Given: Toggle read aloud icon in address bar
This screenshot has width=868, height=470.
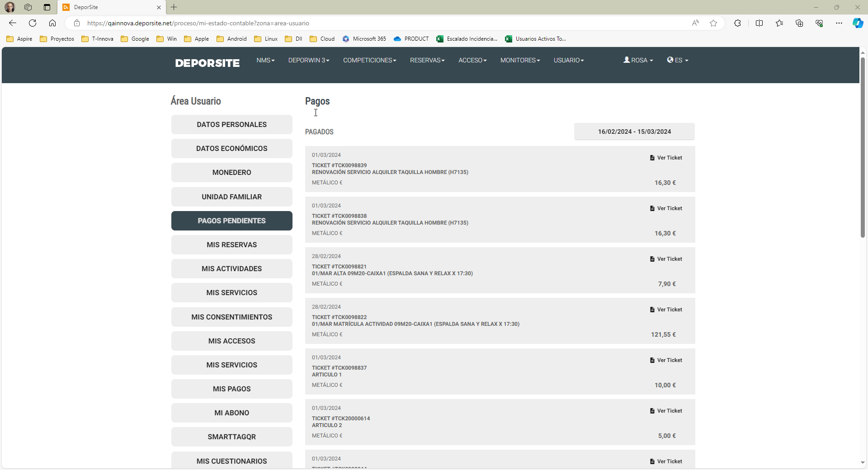Looking at the screenshot, I should coord(695,23).
